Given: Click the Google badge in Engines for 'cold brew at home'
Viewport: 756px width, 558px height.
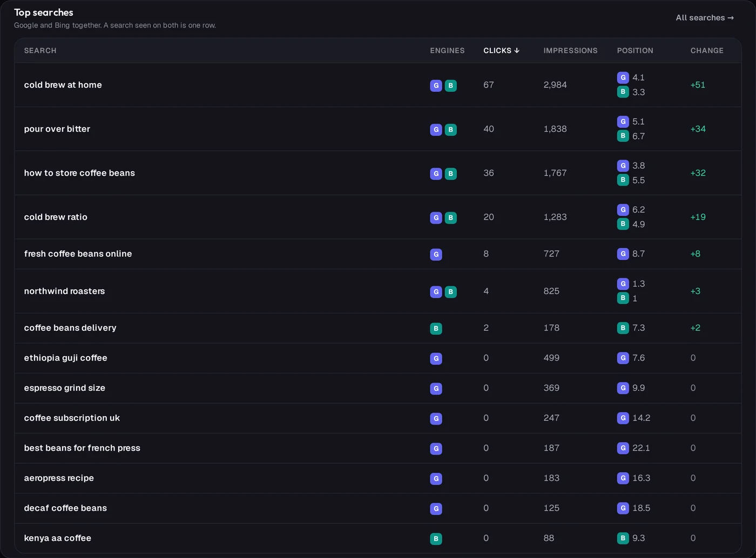Looking at the screenshot, I should pyautogui.click(x=436, y=85).
